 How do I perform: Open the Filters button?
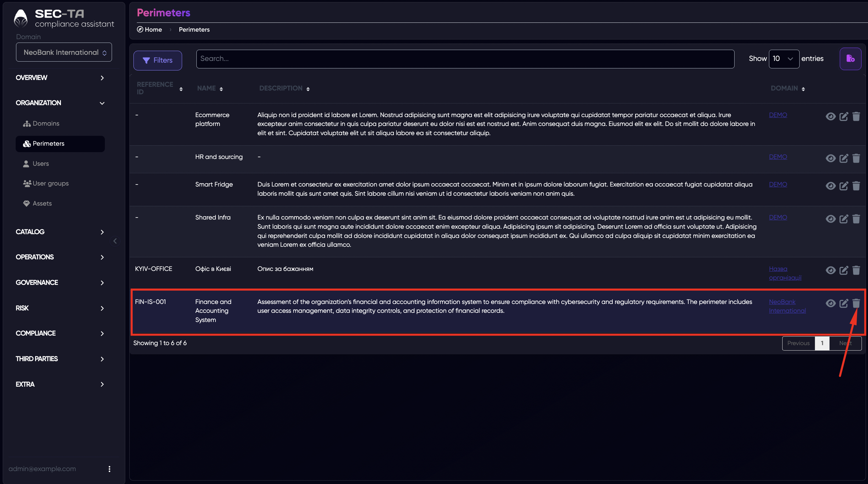pos(158,60)
